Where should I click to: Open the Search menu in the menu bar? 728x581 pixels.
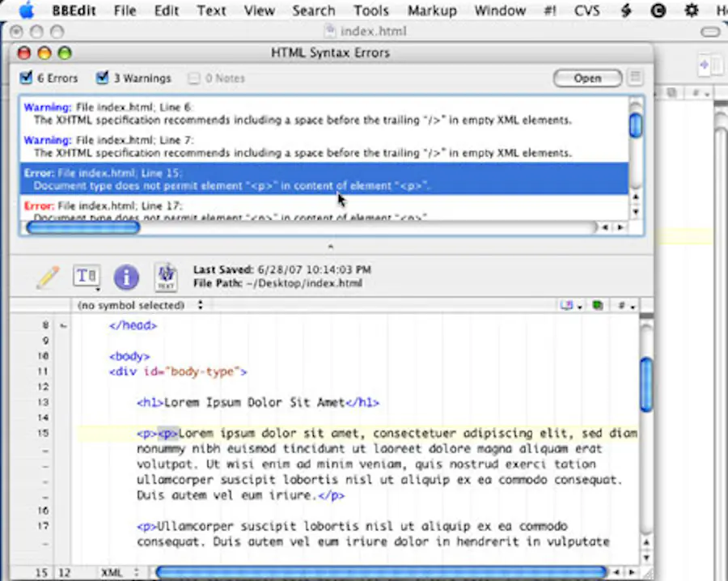pyautogui.click(x=314, y=11)
